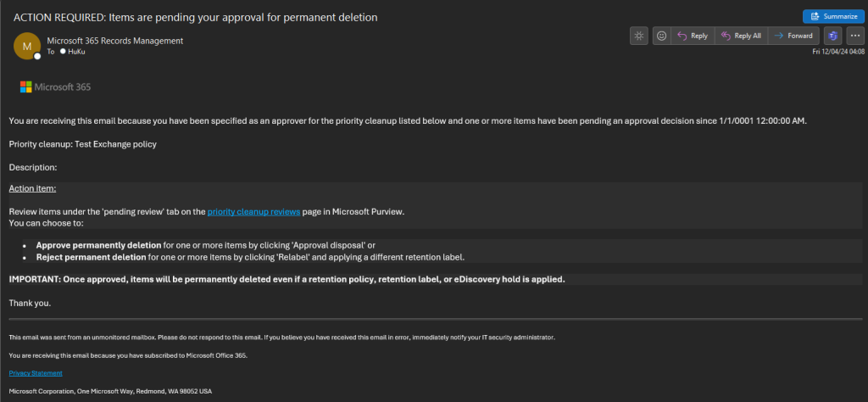
Task: Click the email subject line
Action: pos(196,17)
